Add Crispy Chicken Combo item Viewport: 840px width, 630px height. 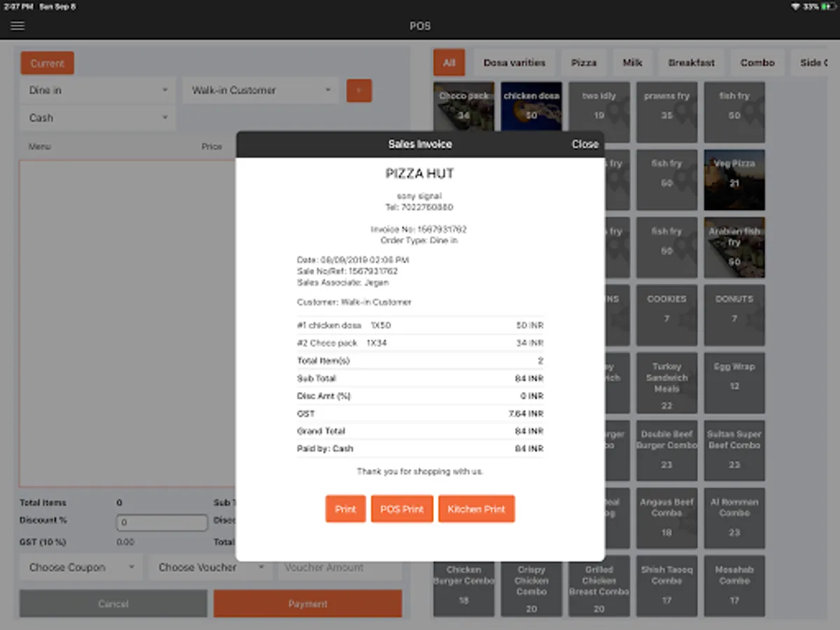[x=531, y=586]
